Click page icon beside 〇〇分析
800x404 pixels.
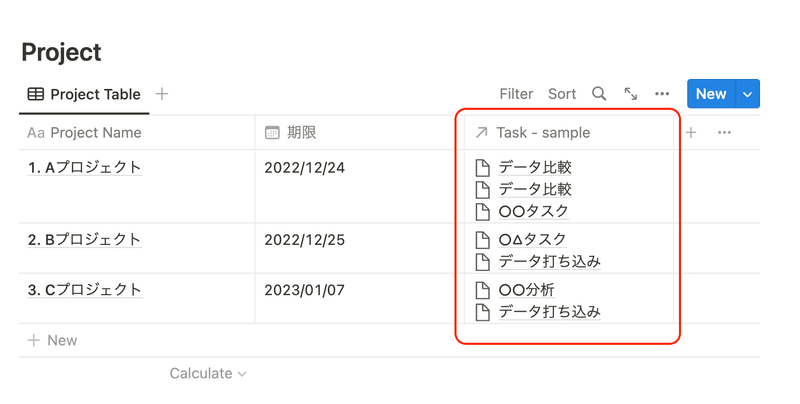point(482,290)
